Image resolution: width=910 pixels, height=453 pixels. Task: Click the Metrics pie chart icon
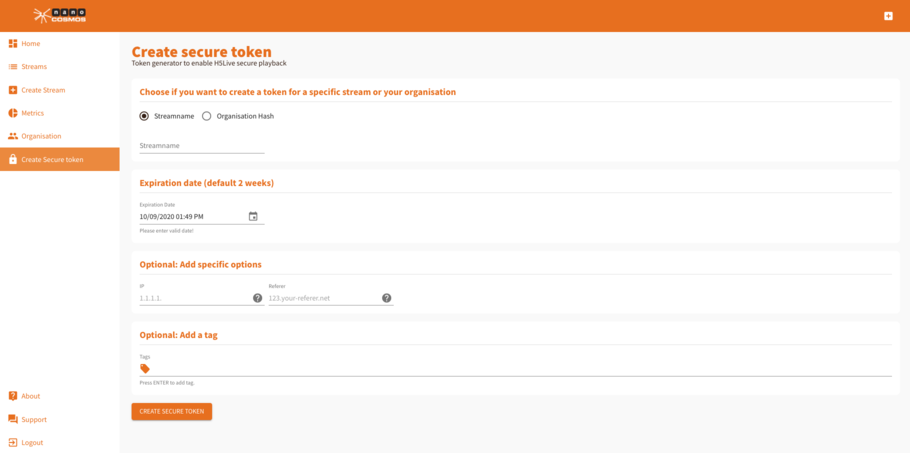point(13,113)
